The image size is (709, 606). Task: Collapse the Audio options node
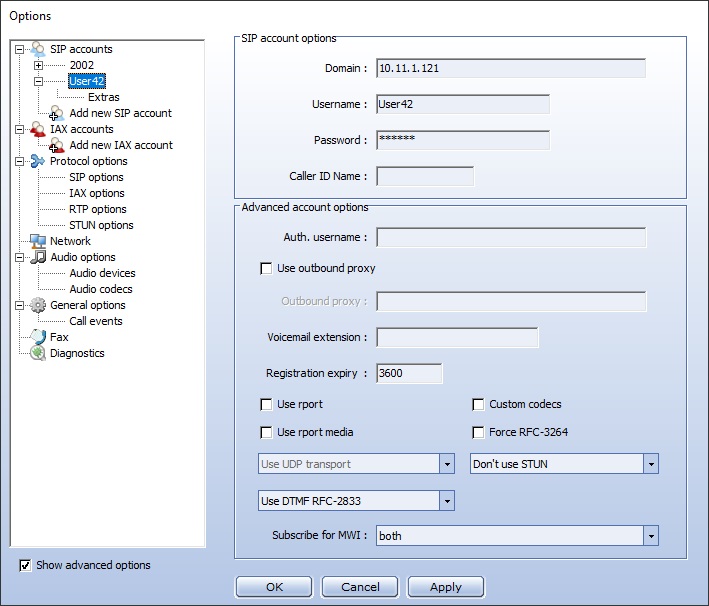(x=19, y=257)
